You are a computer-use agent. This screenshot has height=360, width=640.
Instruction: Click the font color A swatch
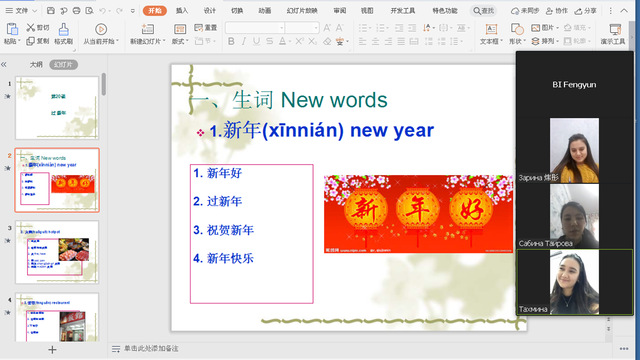click(282, 41)
